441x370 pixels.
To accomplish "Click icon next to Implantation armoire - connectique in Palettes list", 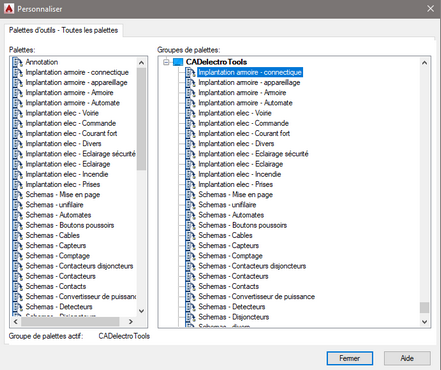I will pyautogui.click(x=17, y=72).
